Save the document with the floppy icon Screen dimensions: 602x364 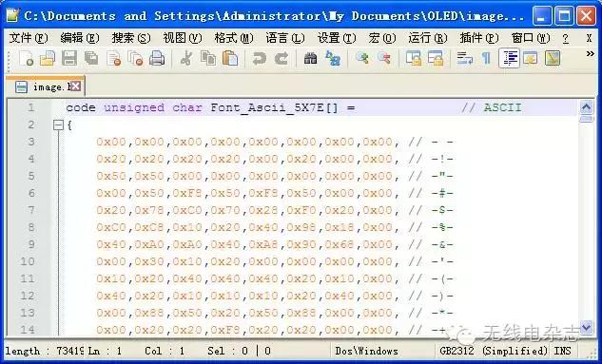click(x=69, y=59)
